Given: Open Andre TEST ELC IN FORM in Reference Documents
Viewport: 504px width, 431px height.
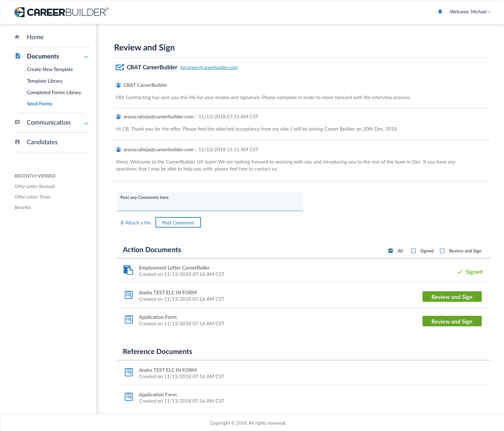Looking at the screenshot, I should pyautogui.click(x=168, y=370).
